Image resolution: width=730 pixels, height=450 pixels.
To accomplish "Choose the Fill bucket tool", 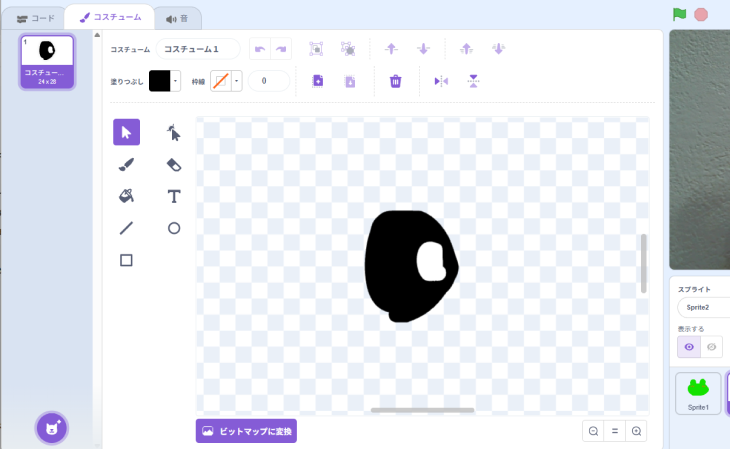I will tap(126, 196).
